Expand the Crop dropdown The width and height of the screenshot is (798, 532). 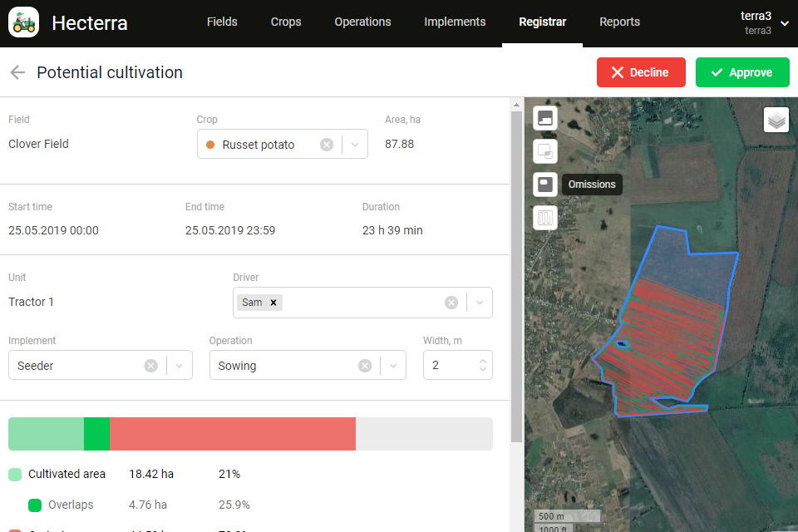click(x=355, y=145)
